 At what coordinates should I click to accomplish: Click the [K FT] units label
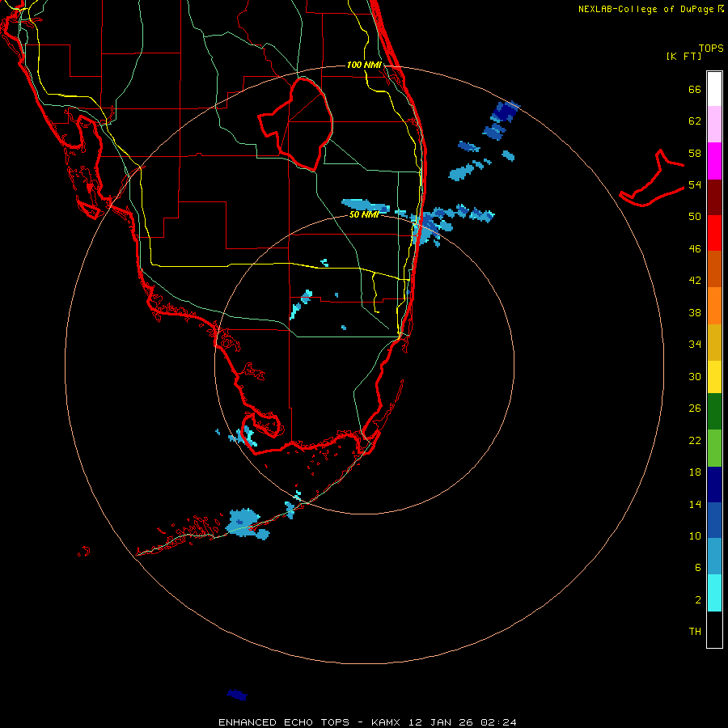[684, 56]
